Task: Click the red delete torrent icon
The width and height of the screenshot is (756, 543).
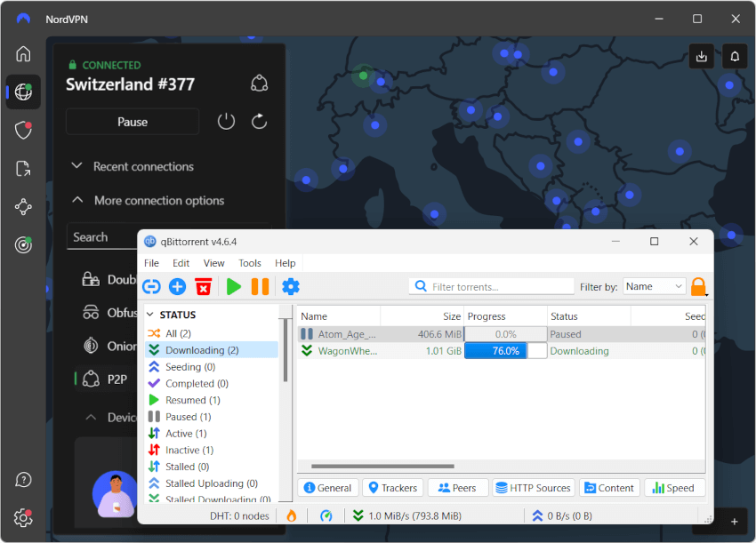Action: 204,287
